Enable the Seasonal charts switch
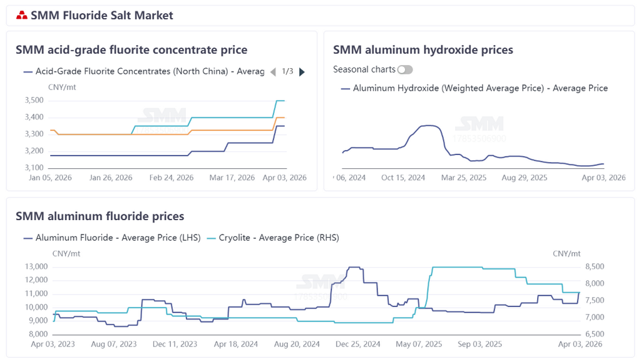 405,69
